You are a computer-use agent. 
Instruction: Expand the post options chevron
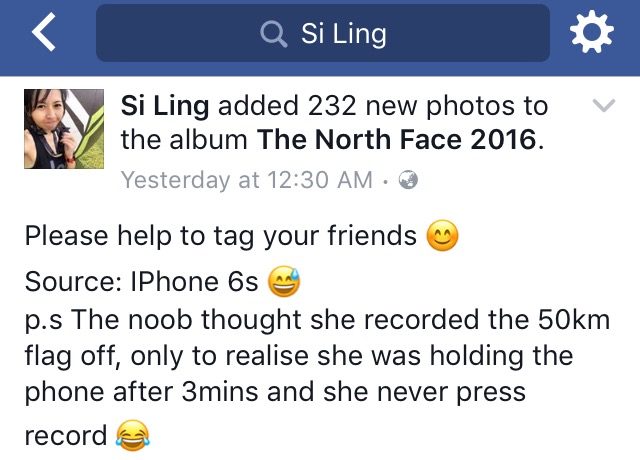tap(604, 105)
